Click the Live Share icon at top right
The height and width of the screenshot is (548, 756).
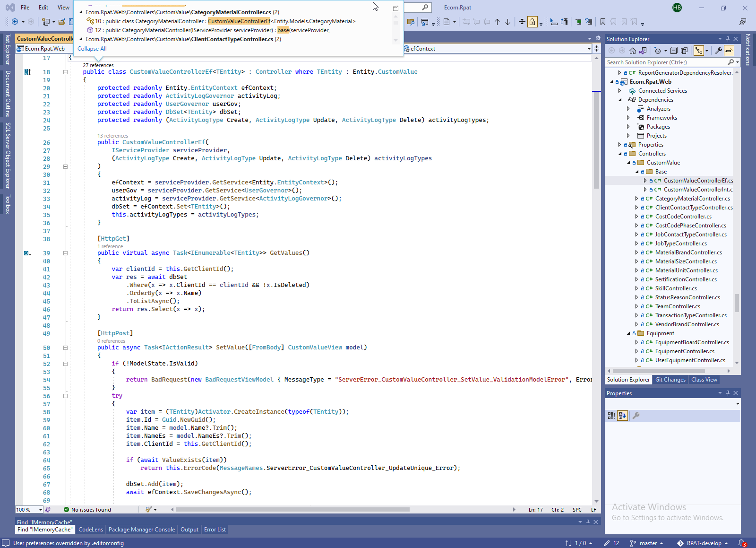[743, 22]
